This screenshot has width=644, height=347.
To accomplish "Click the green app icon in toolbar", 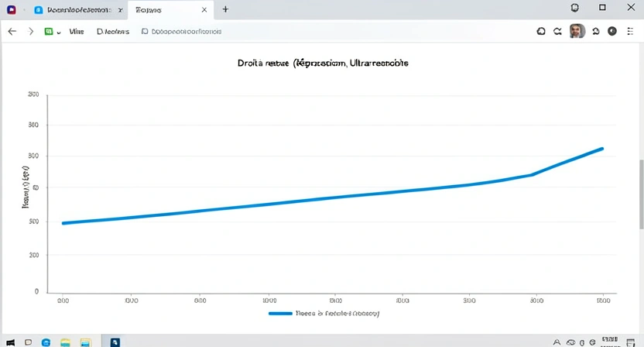I will click(49, 31).
